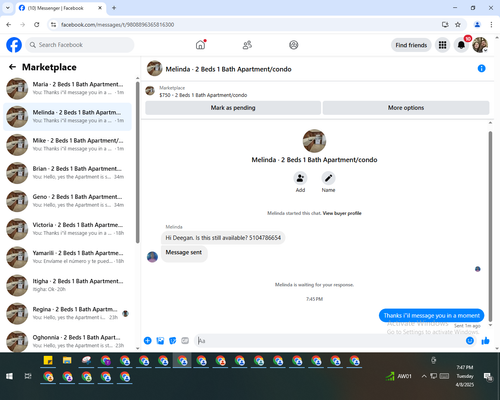
Task: Click the Add people icon
Action: (x=300, y=178)
